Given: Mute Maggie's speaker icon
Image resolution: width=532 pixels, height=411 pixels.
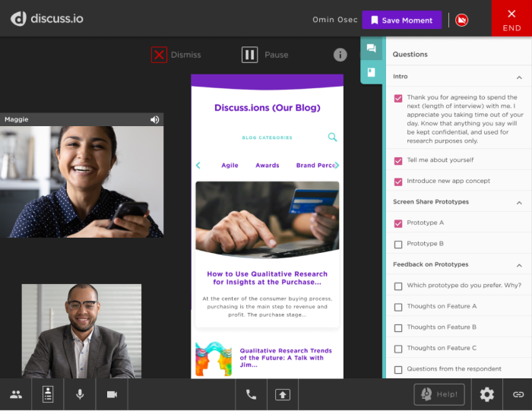Looking at the screenshot, I should pos(155,119).
